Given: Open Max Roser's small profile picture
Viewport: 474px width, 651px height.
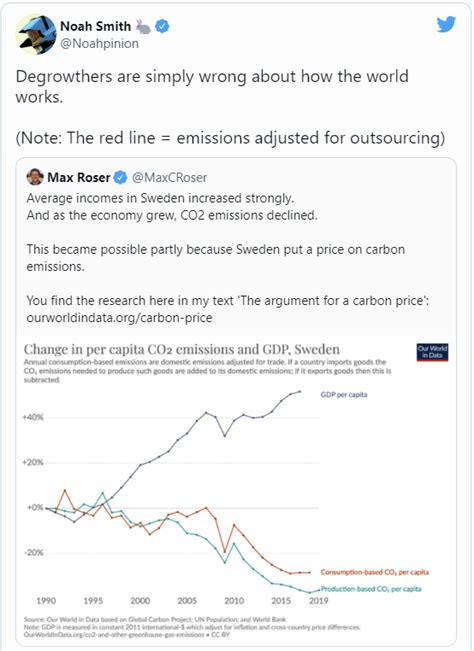Looking at the screenshot, I should coord(35,177).
